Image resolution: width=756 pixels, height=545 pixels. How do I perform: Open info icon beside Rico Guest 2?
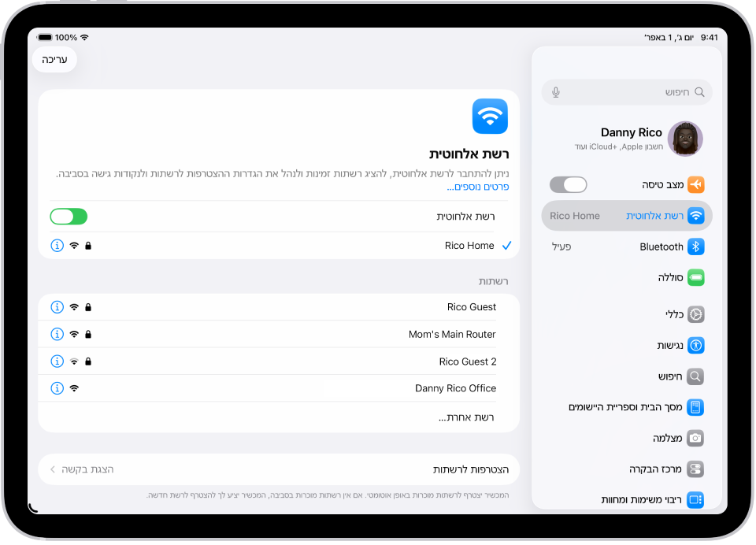(x=57, y=361)
